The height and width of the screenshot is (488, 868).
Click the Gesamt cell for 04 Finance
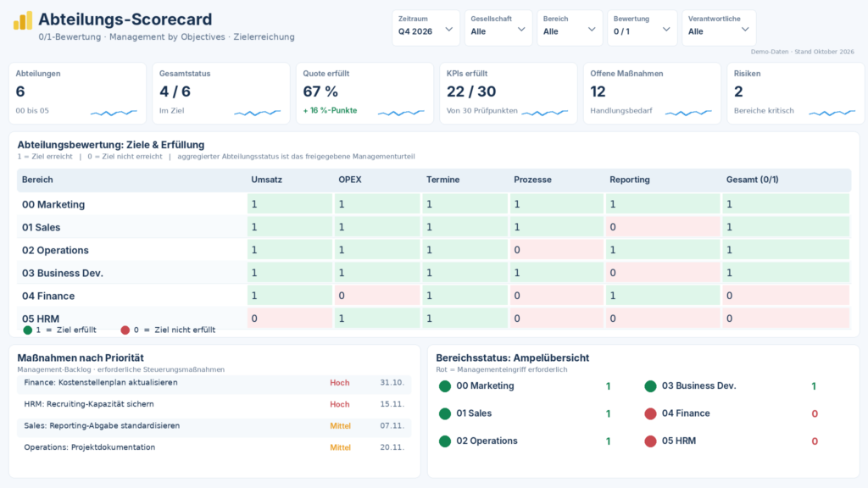[x=786, y=296]
